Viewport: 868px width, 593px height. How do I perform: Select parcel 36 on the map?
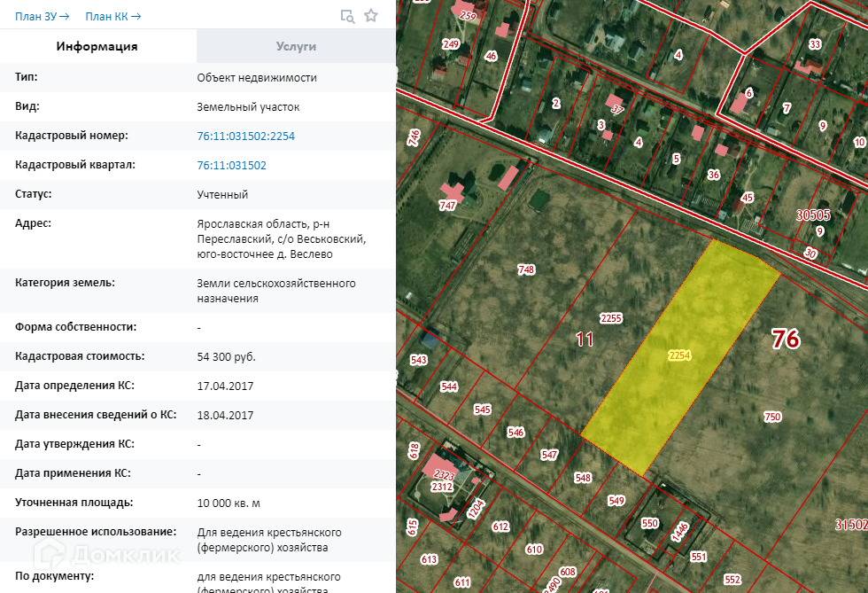pyautogui.click(x=714, y=175)
